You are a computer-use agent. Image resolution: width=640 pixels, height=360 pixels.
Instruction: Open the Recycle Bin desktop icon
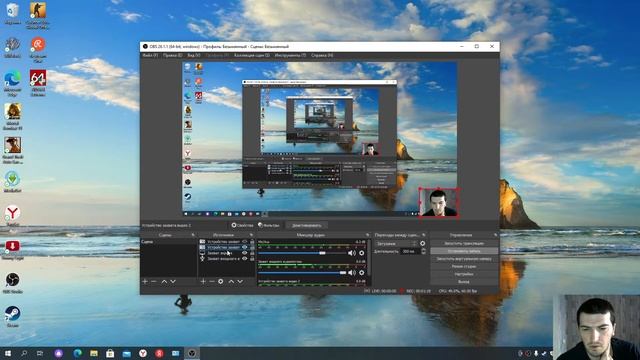tap(12, 13)
